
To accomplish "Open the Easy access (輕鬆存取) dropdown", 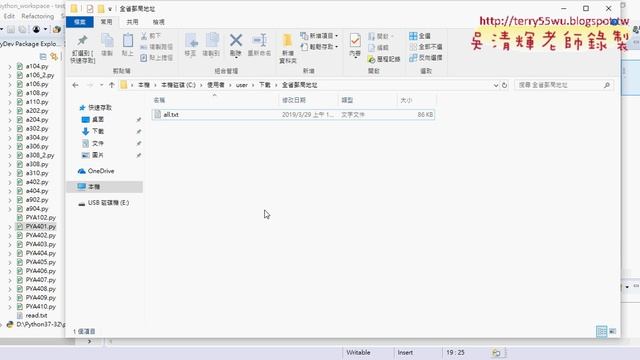I will click(319, 47).
